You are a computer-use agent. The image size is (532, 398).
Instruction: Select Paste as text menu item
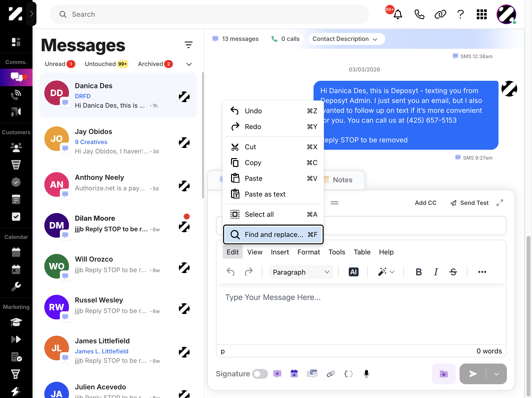(273, 194)
